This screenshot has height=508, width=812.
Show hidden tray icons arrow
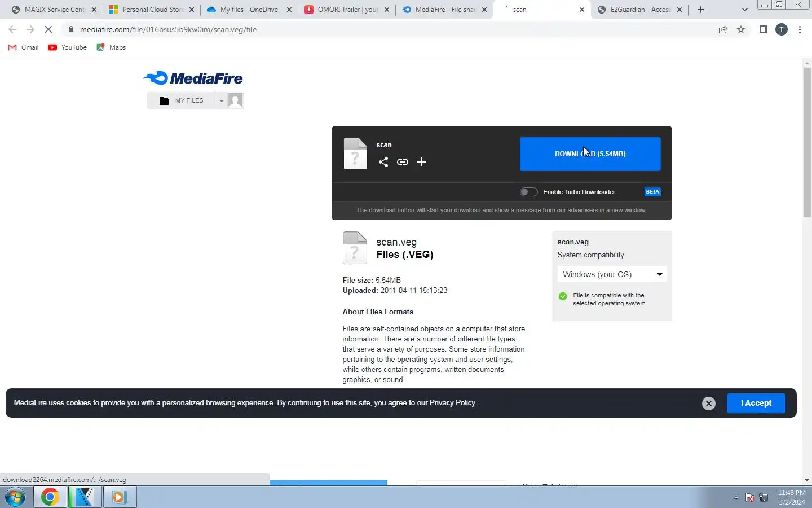tap(736, 497)
